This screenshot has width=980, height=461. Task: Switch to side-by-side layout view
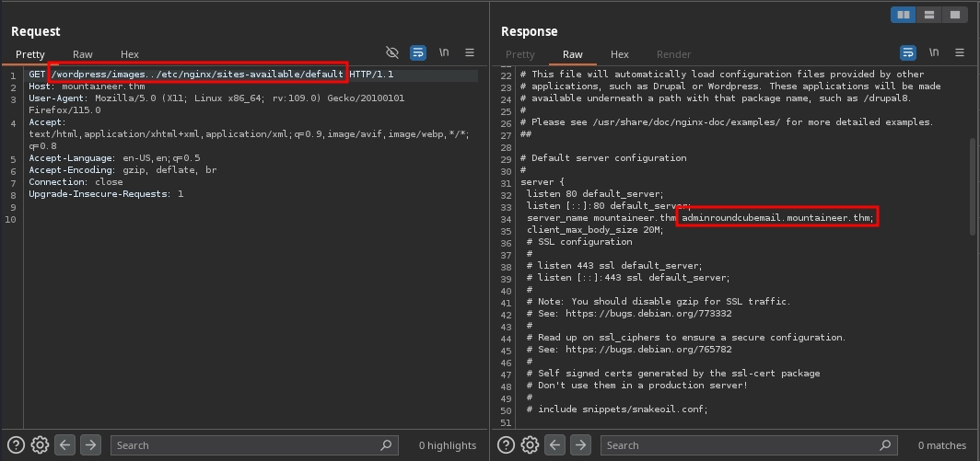(904, 15)
